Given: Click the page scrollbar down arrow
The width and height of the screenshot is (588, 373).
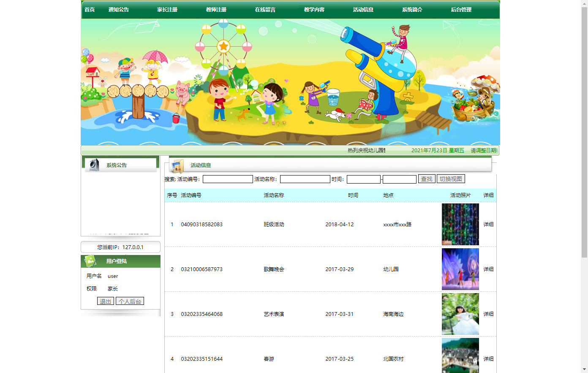Looking at the screenshot, I should click(x=585, y=370).
